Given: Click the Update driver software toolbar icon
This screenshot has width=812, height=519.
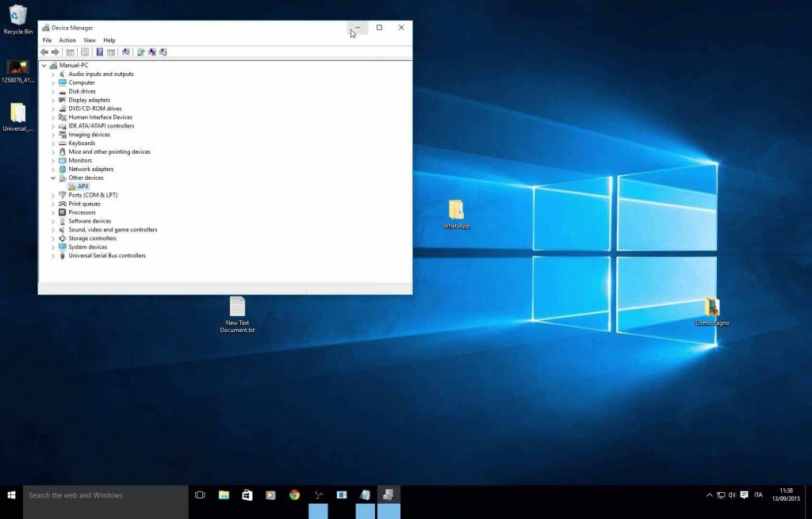Looking at the screenshot, I should (x=140, y=52).
